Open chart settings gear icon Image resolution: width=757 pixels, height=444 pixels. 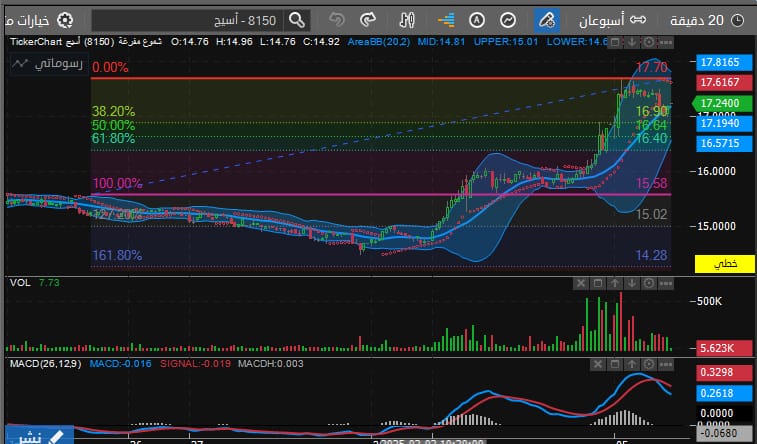[x=65, y=19]
